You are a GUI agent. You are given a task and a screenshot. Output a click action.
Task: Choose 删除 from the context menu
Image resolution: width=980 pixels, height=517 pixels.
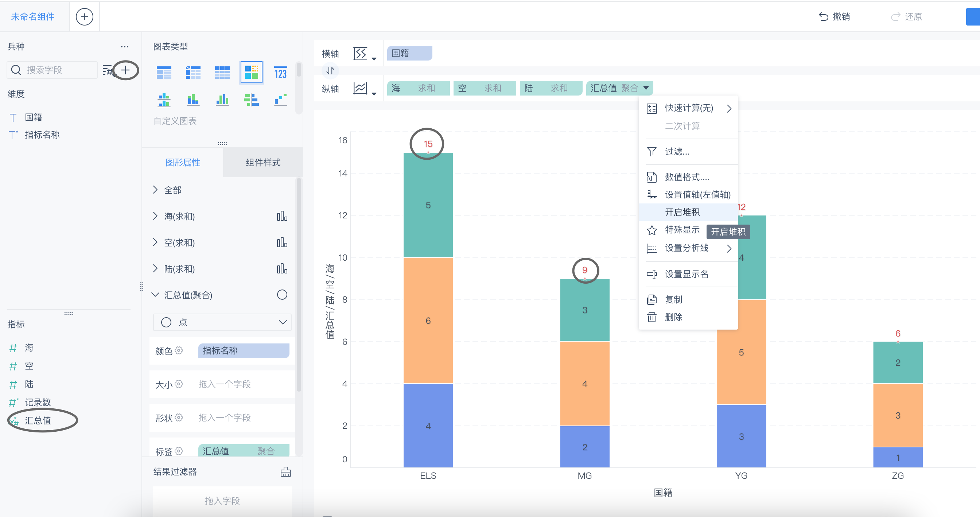688,317
